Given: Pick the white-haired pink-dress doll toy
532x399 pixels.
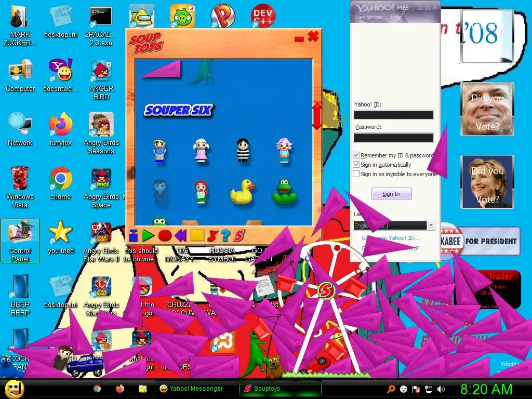Looking at the screenshot, I should click(201, 150).
